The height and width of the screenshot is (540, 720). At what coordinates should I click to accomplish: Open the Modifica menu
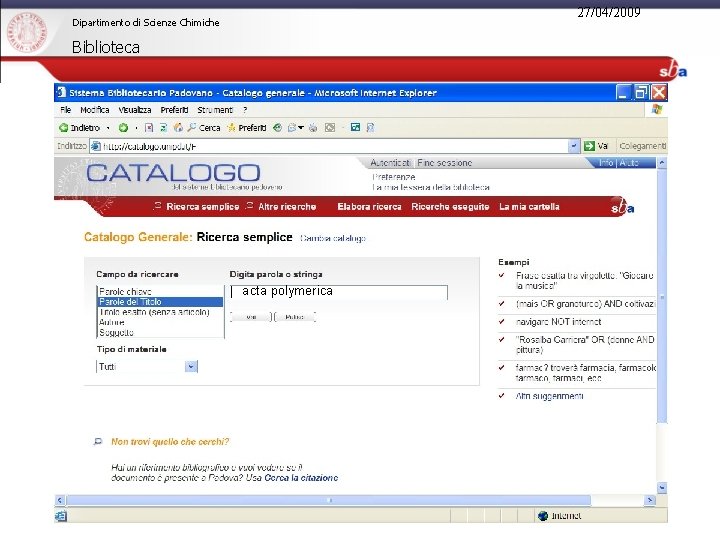tap(95, 110)
